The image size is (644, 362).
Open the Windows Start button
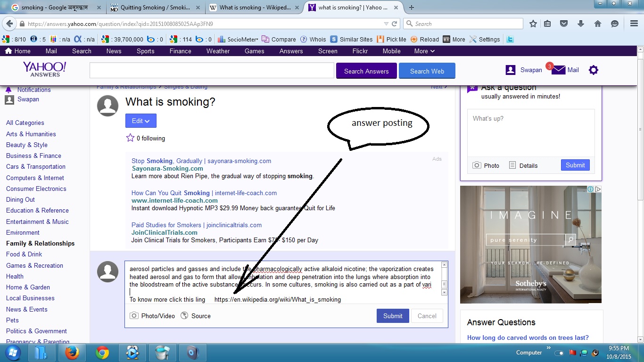pos(12,353)
